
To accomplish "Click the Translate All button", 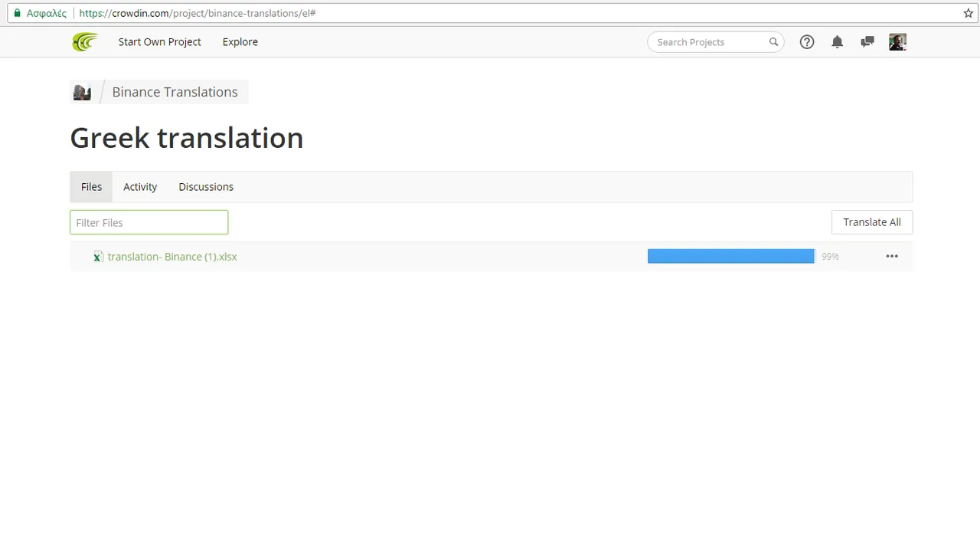I will (872, 222).
